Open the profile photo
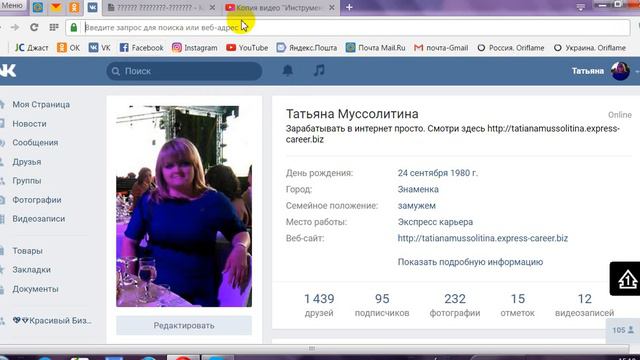640x360 pixels. click(x=184, y=206)
